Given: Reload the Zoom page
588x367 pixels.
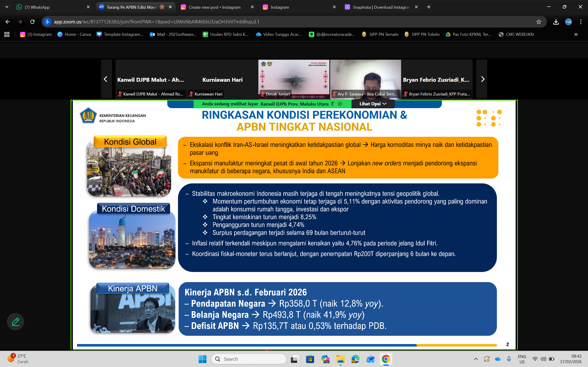Looking at the screenshot, I should (x=32, y=22).
